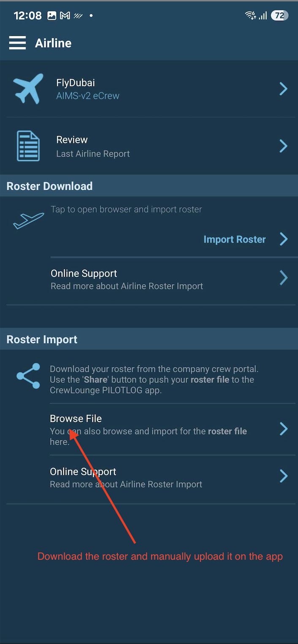Open Online Support under Roster Download

click(x=173, y=279)
